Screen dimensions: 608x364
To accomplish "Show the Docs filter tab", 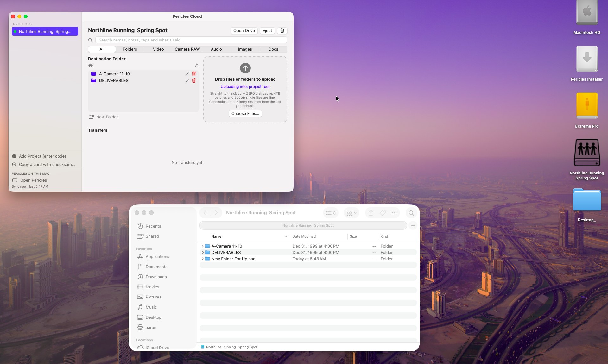I will click(273, 49).
